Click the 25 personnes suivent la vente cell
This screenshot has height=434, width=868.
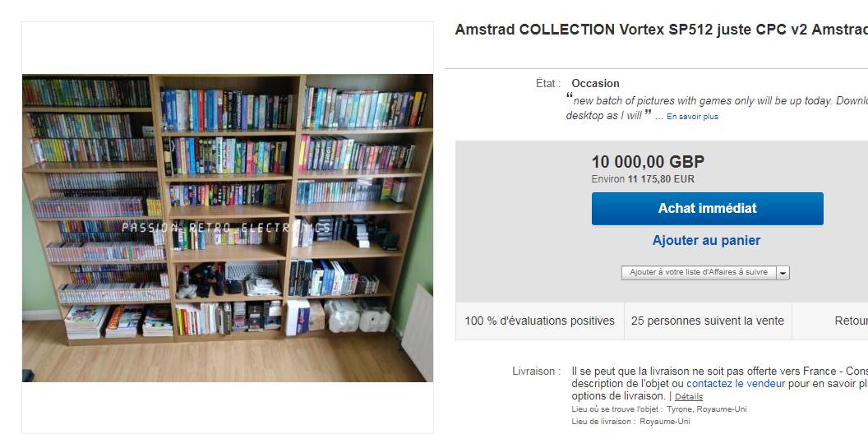(x=708, y=321)
